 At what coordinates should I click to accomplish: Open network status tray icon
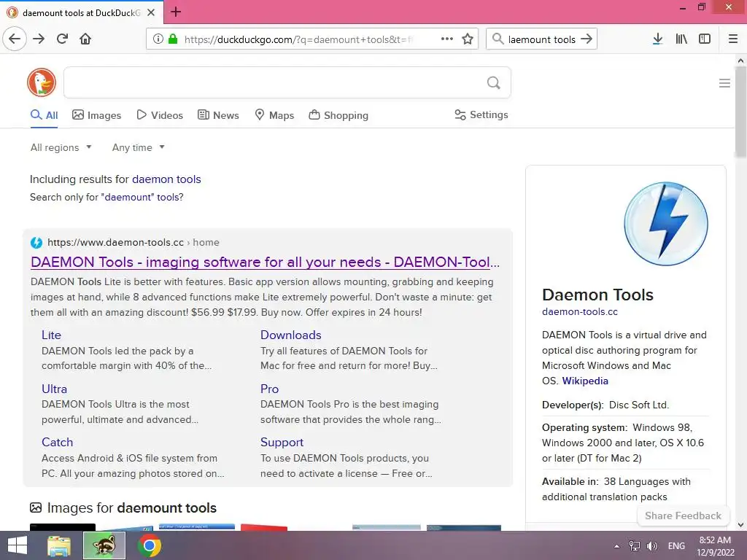[x=635, y=546]
